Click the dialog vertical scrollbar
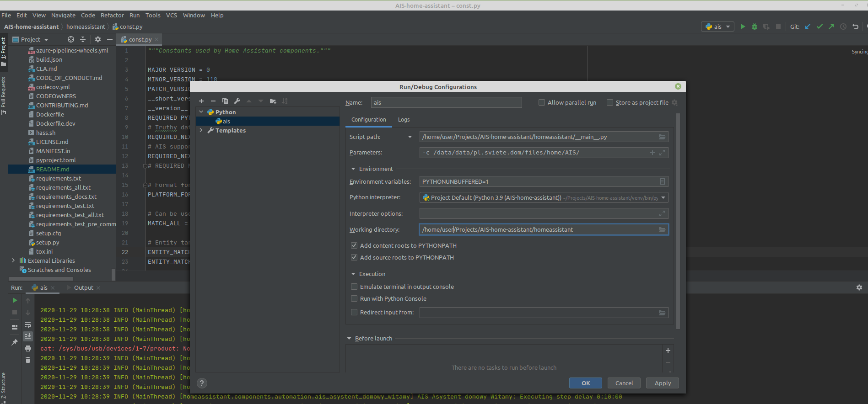Screen dimensions: 868x404 coord(678,221)
